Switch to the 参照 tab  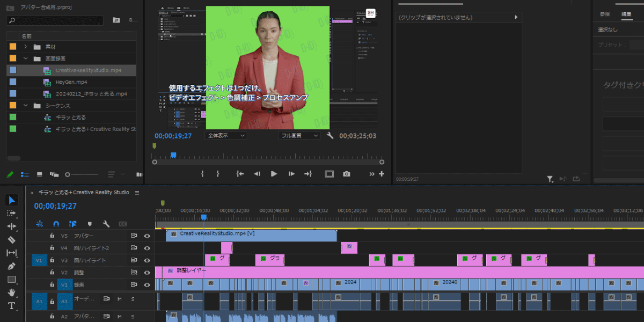pos(605,14)
